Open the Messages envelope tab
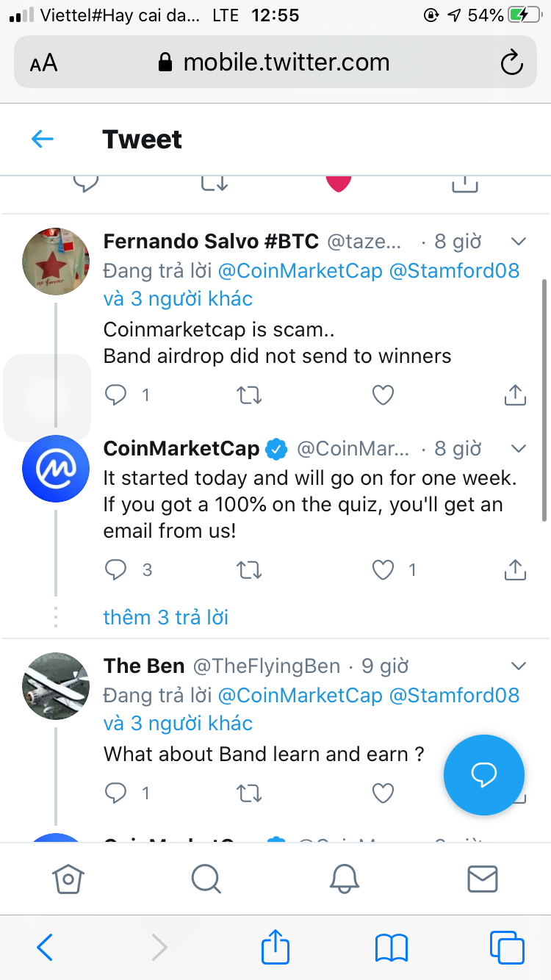 coord(483,878)
